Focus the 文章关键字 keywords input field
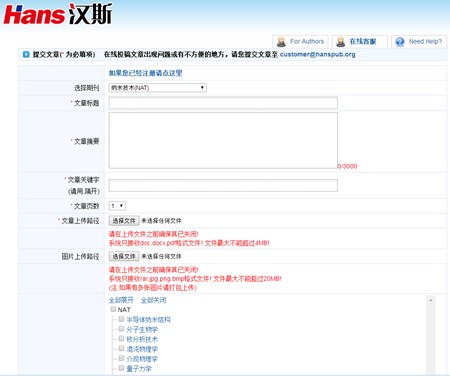The width and height of the screenshot is (450, 376). tap(223, 185)
